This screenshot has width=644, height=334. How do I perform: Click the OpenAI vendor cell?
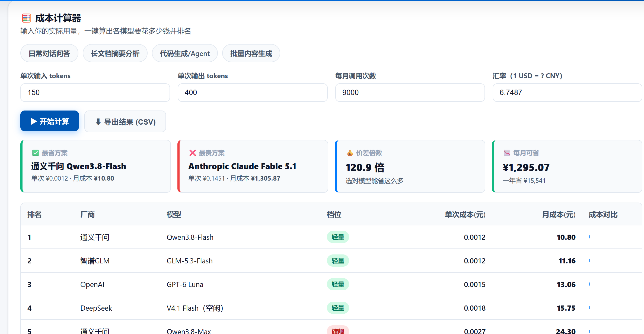point(92,284)
